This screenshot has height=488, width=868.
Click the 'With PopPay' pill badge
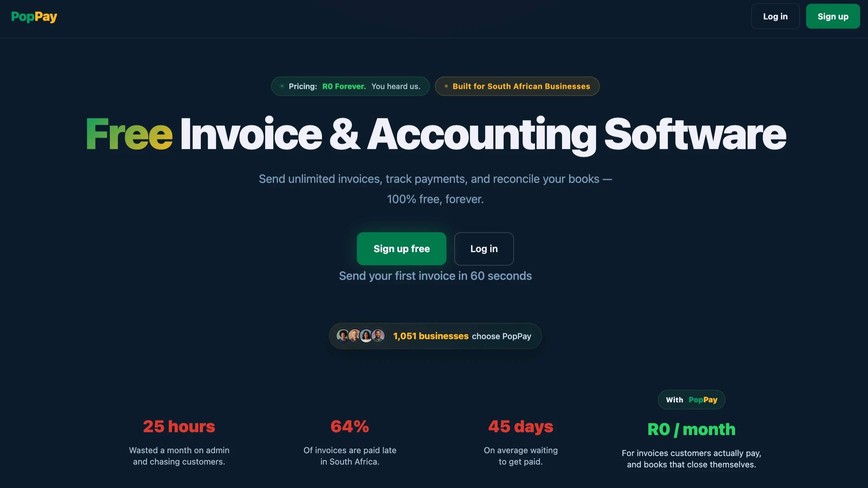(x=691, y=399)
